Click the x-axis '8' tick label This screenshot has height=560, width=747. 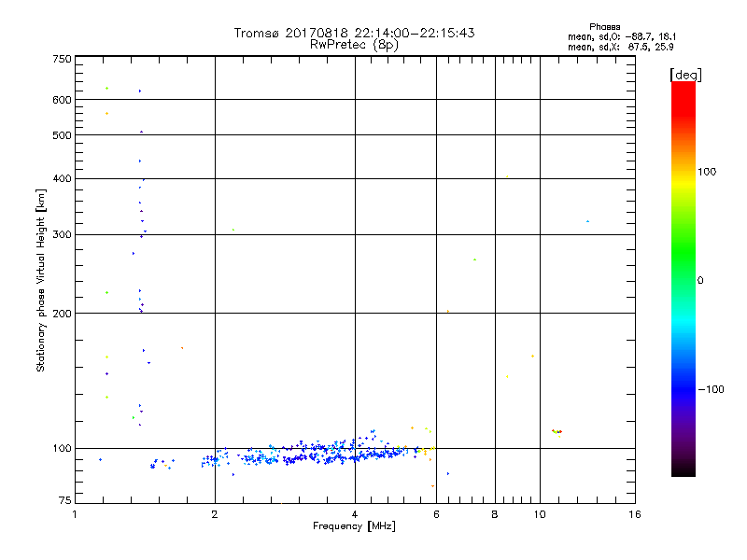pyautogui.click(x=495, y=514)
